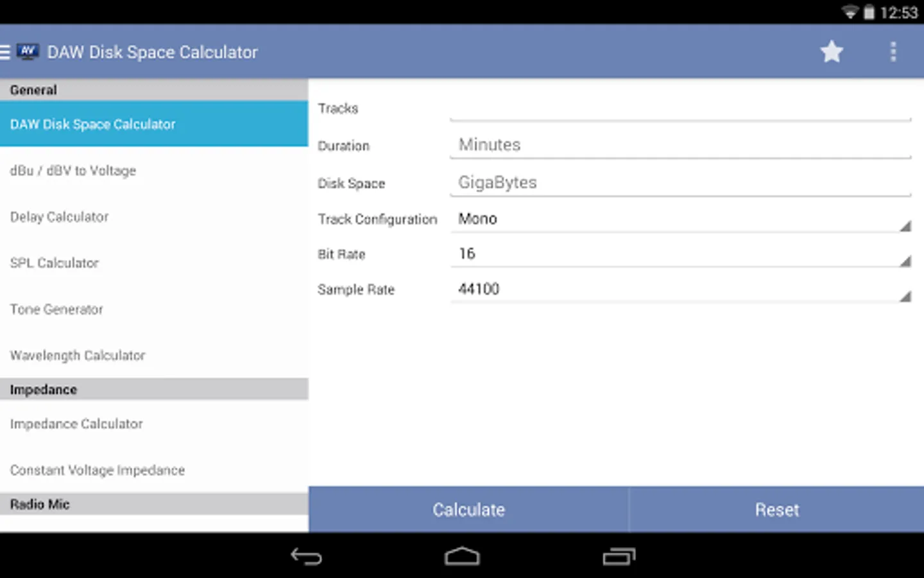Tap the Wi-Fi status icon

pyautogui.click(x=850, y=12)
